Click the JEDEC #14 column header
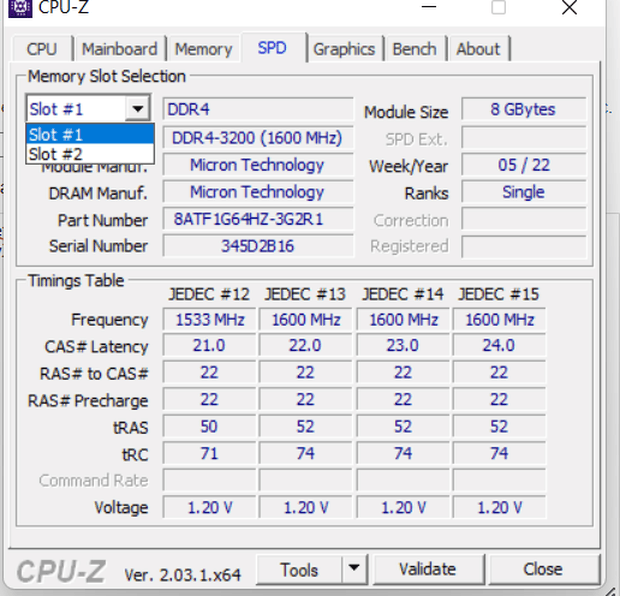Screen dimensions: 620x596 403,294
